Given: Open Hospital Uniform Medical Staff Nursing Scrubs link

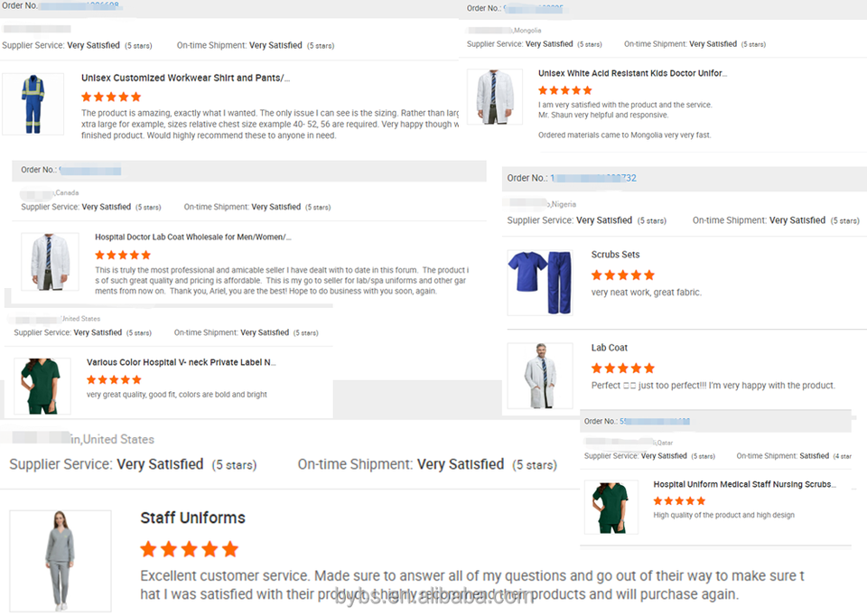Looking at the screenshot, I should point(744,485).
